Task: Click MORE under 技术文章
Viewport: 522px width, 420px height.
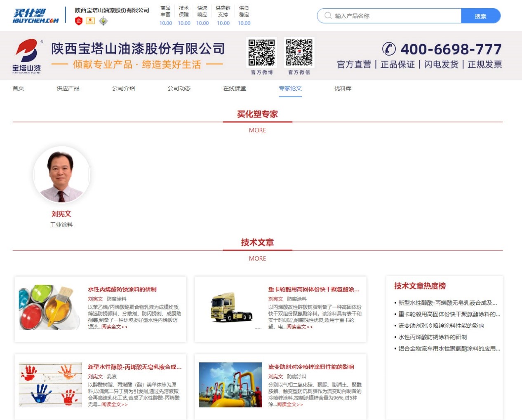Action: pos(258,258)
